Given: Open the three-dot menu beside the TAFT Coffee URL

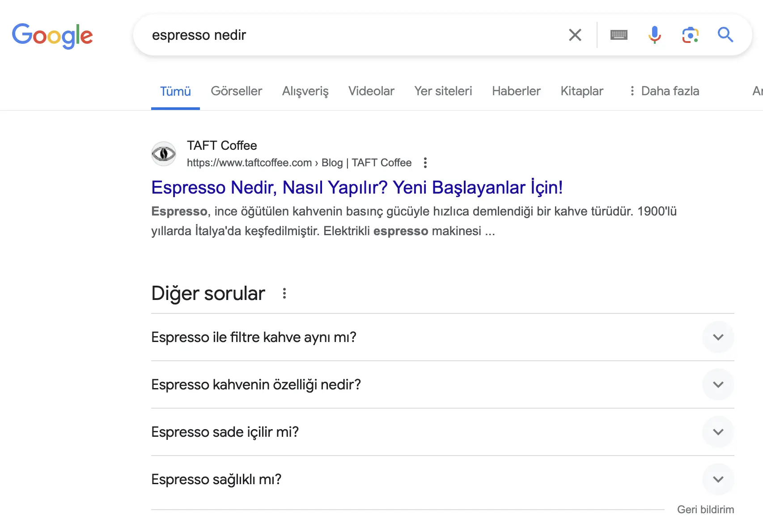Looking at the screenshot, I should 425,163.
